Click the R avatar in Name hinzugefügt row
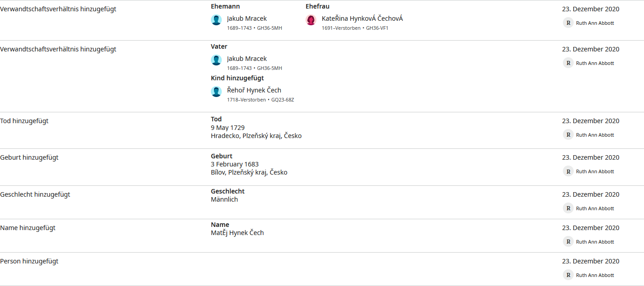Viewport: 644px width, 286px height. [568, 242]
